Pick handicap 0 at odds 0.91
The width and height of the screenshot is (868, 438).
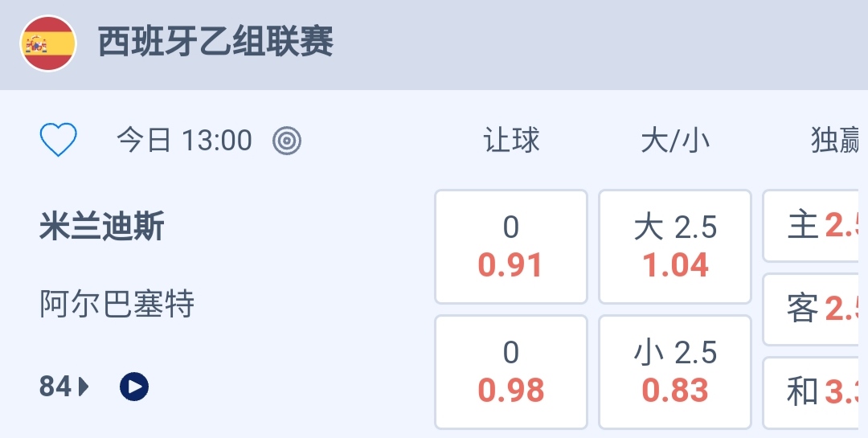(511, 247)
